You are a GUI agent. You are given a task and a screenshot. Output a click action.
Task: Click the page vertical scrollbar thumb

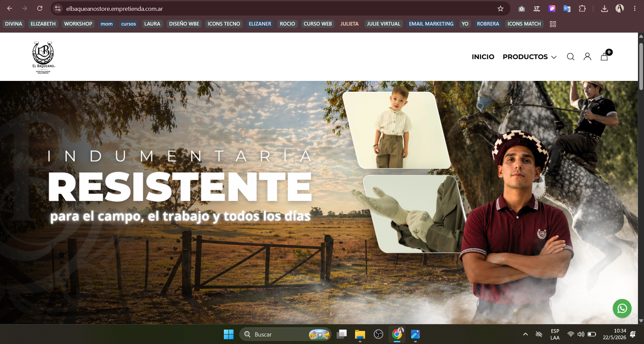(641, 66)
